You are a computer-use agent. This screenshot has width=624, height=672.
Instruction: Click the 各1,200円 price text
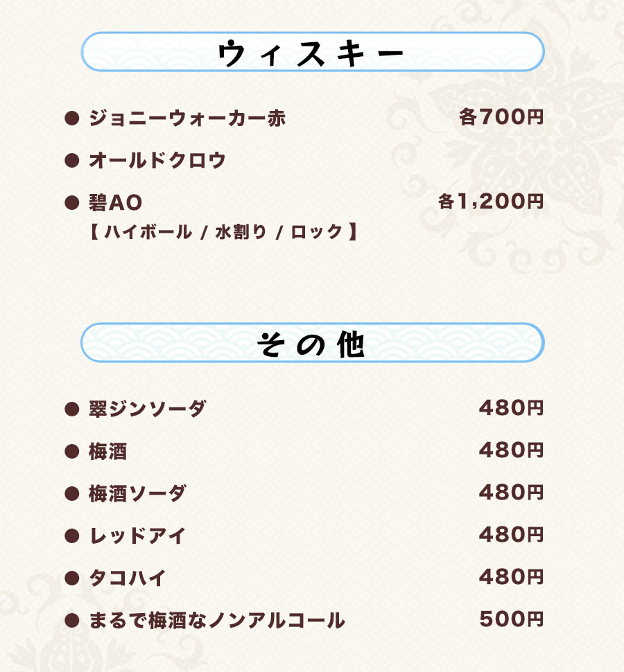pyautogui.click(x=490, y=202)
